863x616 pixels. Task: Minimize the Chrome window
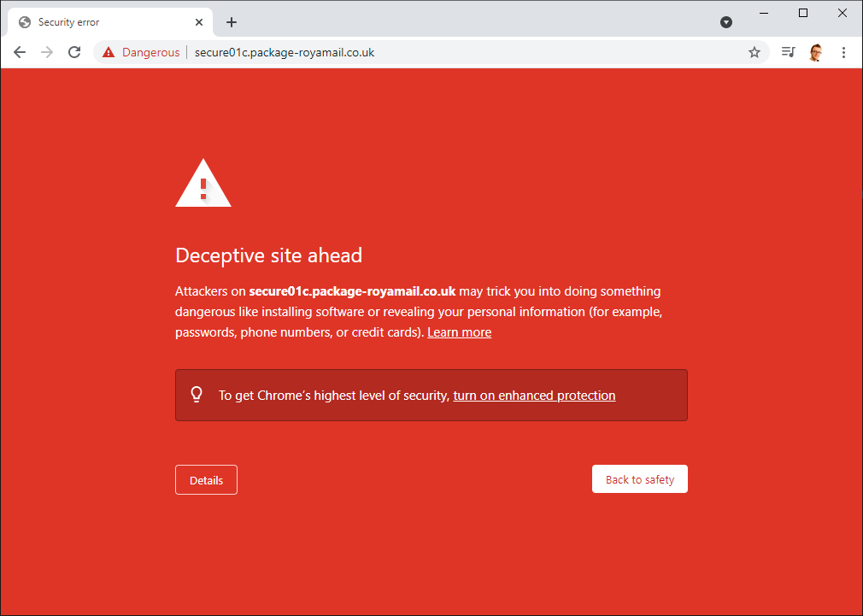764,13
